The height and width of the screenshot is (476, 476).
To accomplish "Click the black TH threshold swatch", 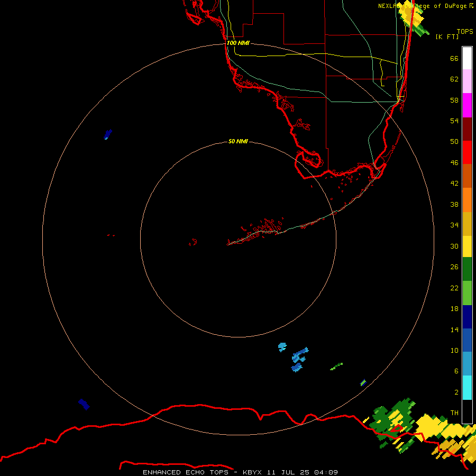I will click(x=467, y=411).
